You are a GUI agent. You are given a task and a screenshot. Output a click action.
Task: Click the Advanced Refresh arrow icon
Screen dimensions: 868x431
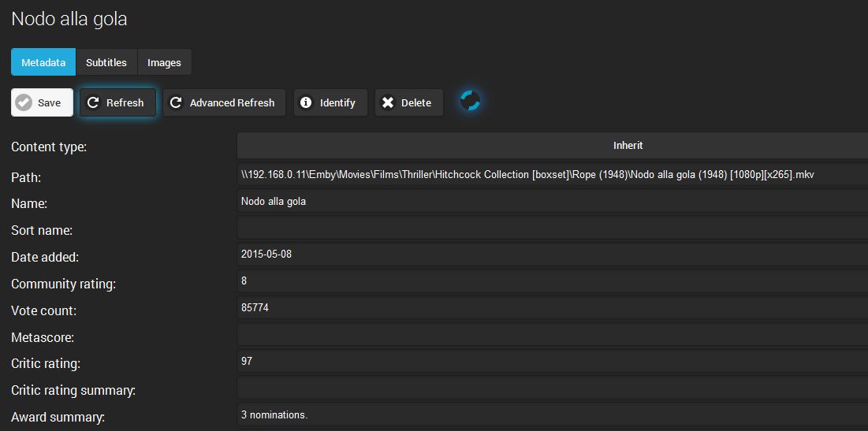point(176,102)
